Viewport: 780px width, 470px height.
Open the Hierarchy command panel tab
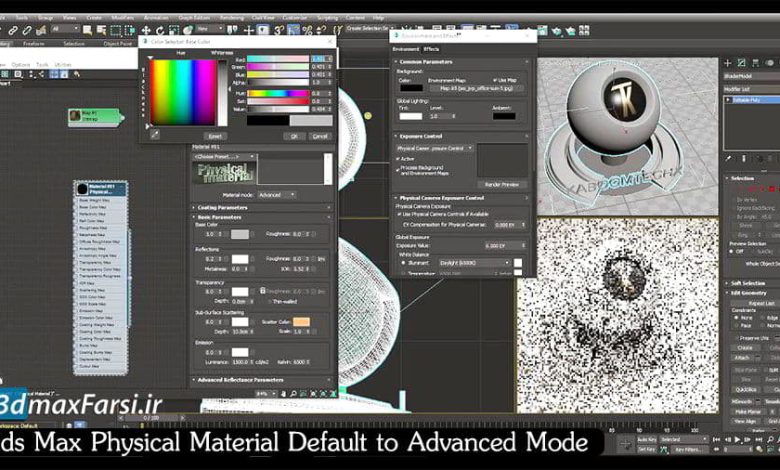pyautogui.click(x=755, y=63)
